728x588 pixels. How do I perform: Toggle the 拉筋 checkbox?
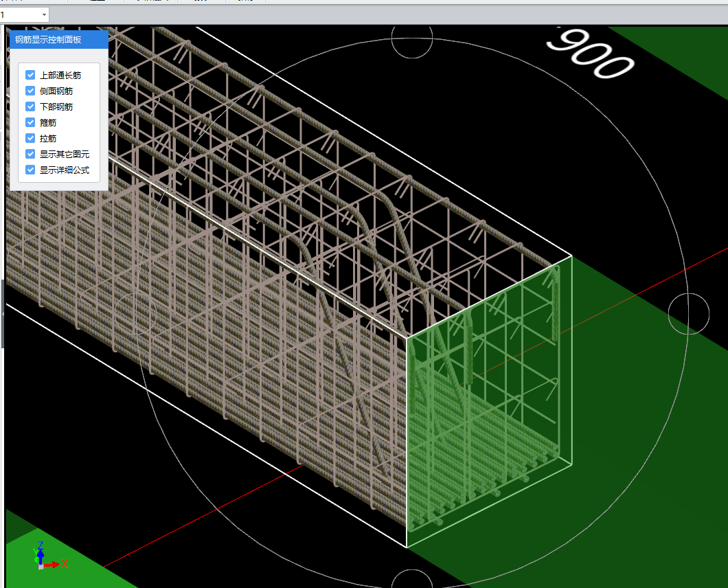pos(30,138)
